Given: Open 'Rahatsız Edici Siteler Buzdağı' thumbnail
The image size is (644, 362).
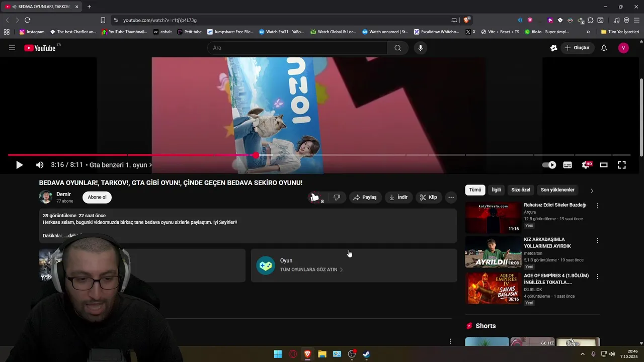Looking at the screenshot, I should click(x=493, y=218).
